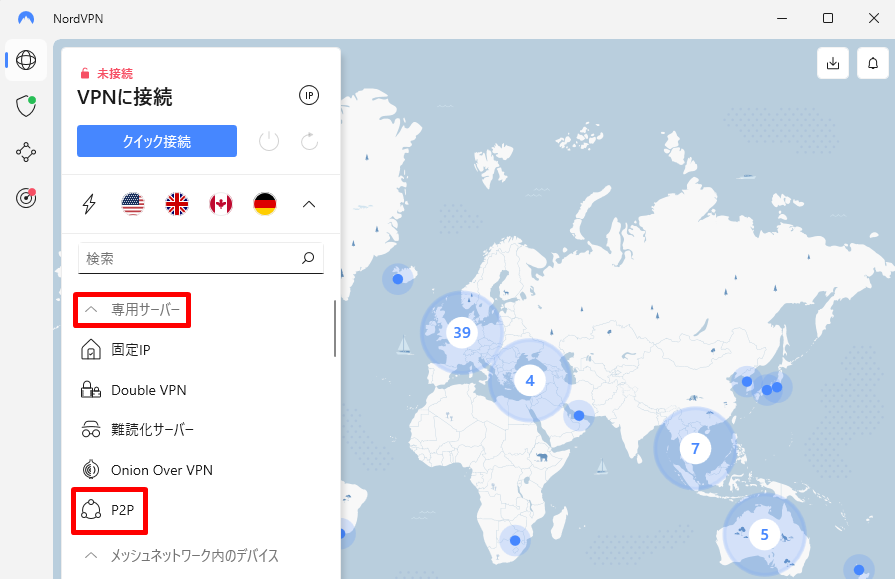Toggle the power disconnect button
The height and width of the screenshot is (579, 895).
[x=269, y=141]
